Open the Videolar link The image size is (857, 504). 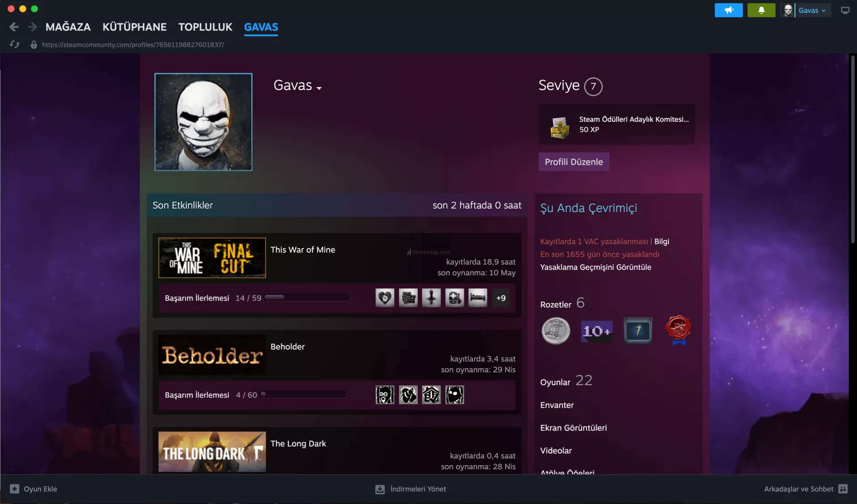(556, 450)
